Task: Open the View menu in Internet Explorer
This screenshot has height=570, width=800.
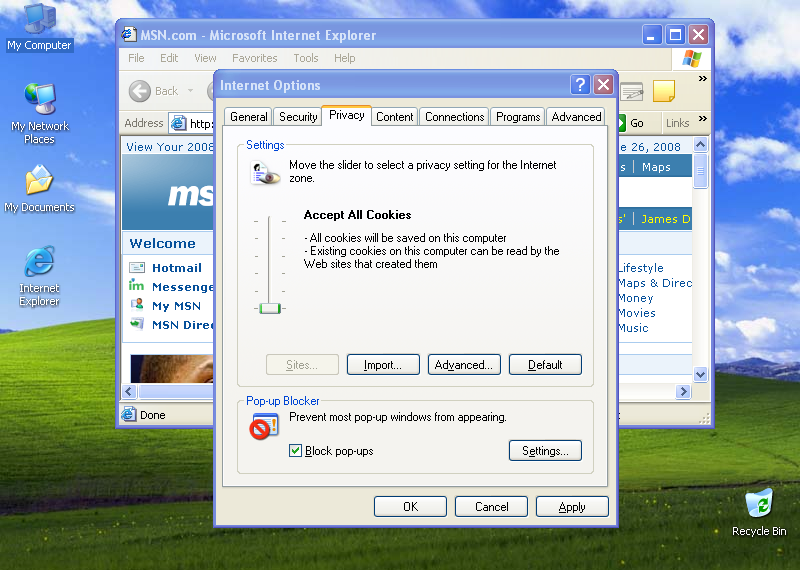Action: (x=205, y=58)
